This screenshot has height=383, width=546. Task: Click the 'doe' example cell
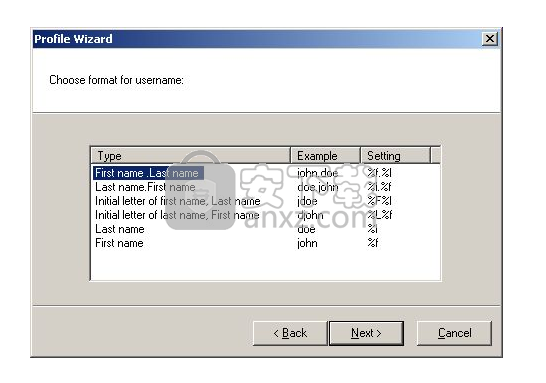point(306,229)
